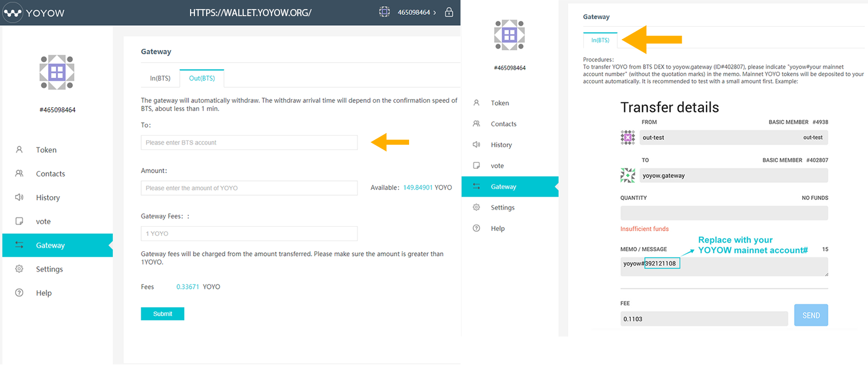
Task: Click the Gateway arrows icon in the right screenshot sidebar
Action: [x=476, y=186]
